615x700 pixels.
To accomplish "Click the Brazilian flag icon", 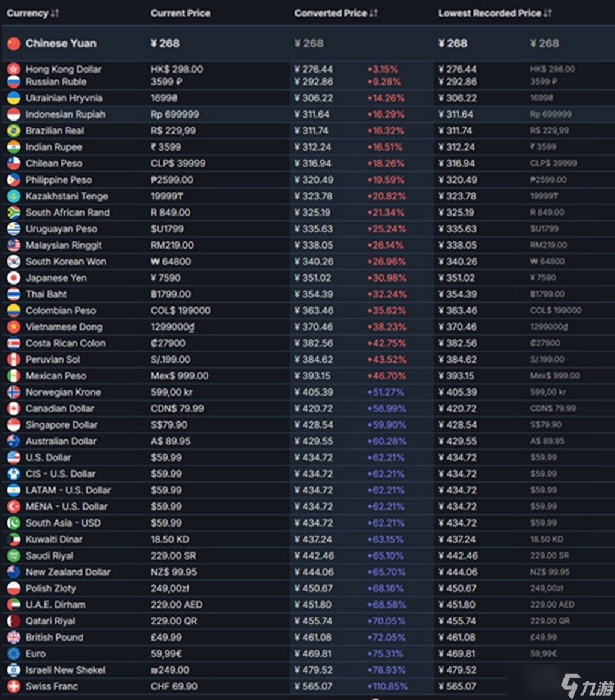I will pos(13,131).
